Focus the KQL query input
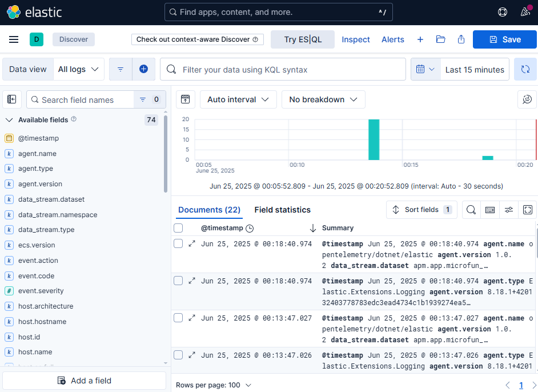The height and width of the screenshot is (392, 538). click(283, 69)
